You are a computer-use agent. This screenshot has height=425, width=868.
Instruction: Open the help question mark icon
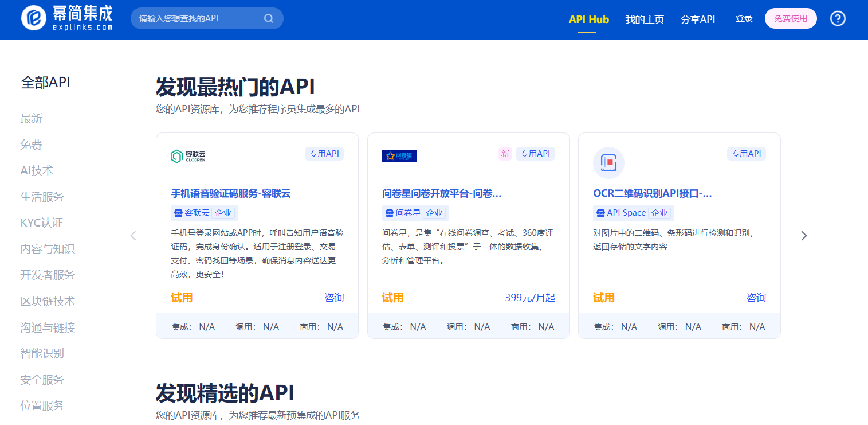838,18
